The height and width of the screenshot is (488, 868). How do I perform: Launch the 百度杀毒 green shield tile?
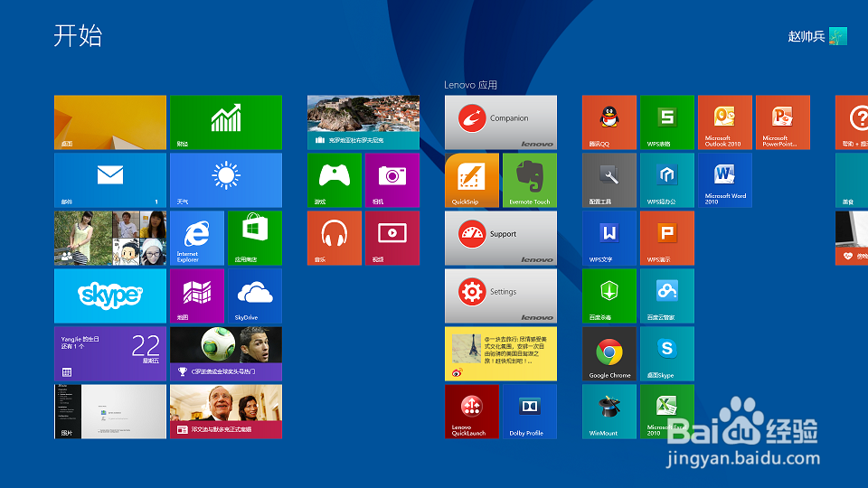click(609, 296)
